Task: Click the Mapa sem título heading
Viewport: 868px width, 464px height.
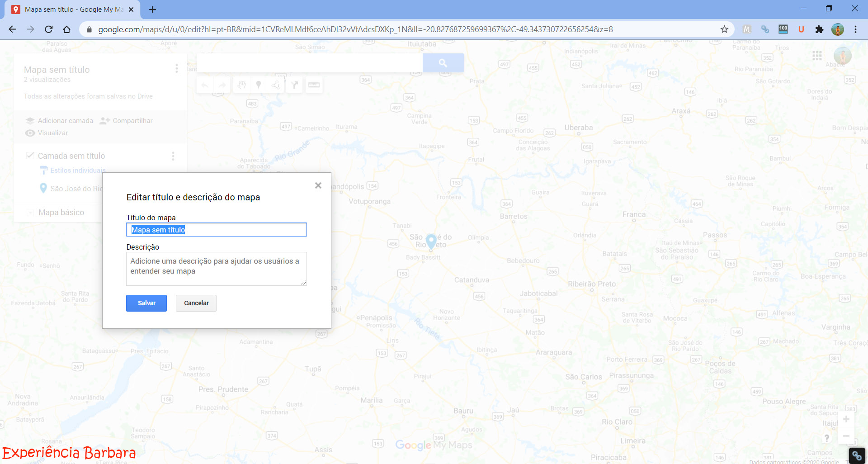Action: pyautogui.click(x=57, y=70)
